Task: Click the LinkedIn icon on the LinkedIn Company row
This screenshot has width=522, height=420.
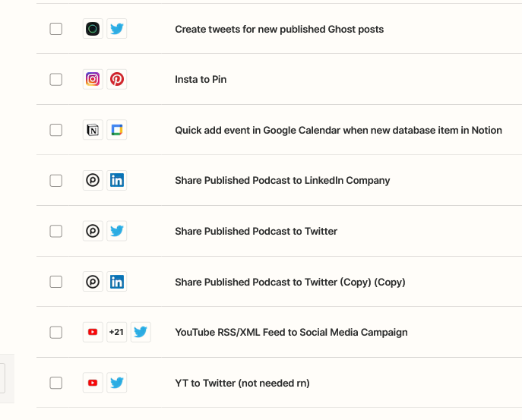Action: (116, 180)
